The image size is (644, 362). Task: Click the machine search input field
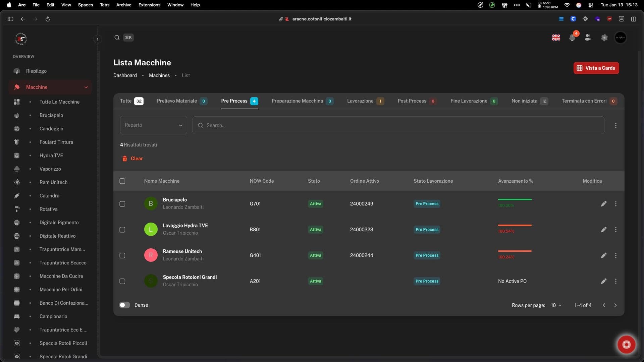click(x=398, y=125)
